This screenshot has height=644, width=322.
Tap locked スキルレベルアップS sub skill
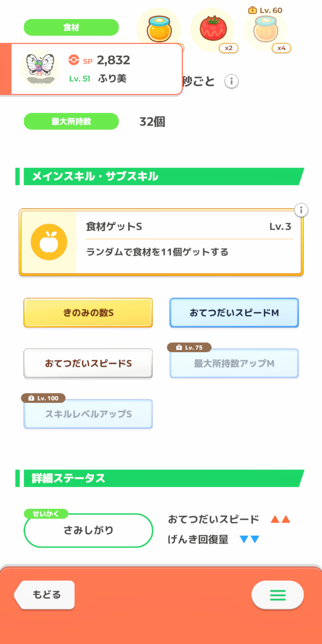[x=88, y=414]
